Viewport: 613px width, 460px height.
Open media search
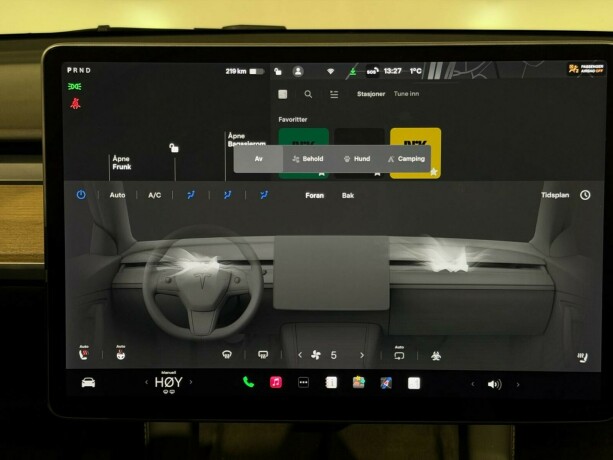coord(308,94)
